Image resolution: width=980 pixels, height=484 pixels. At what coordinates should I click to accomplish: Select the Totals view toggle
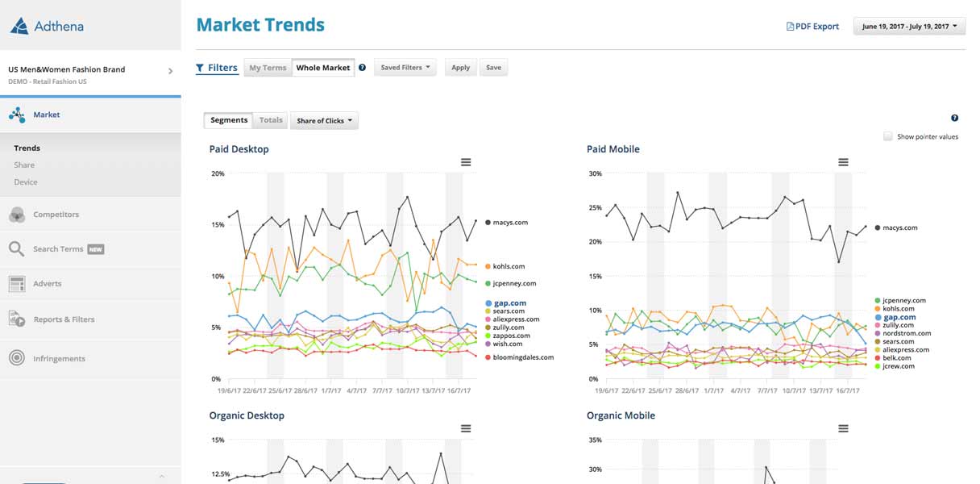pyautogui.click(x=271, y=120)
